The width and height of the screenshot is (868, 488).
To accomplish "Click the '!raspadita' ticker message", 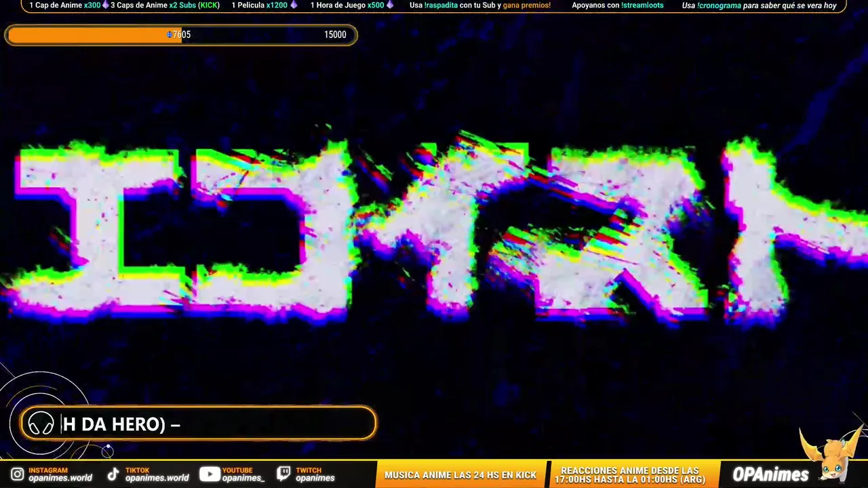I will 480,5.
